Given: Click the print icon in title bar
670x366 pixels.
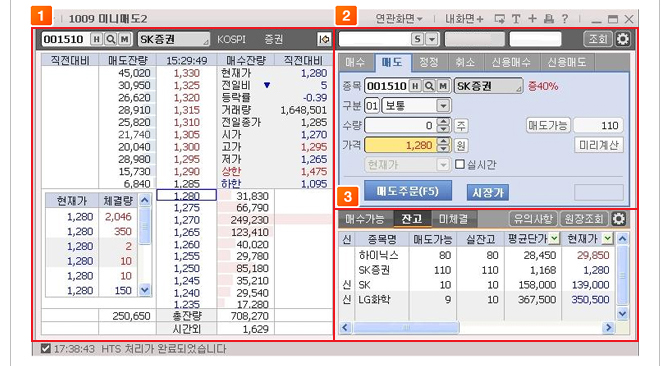Looking at the screenshot, I should pyautogui.click(x=549, y=18).
